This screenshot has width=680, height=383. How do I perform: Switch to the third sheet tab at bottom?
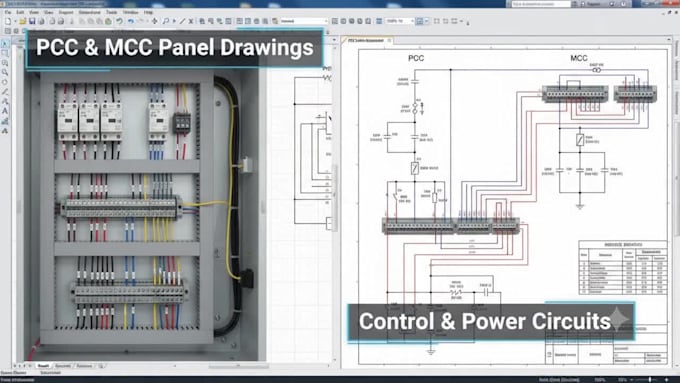[84, 366]
